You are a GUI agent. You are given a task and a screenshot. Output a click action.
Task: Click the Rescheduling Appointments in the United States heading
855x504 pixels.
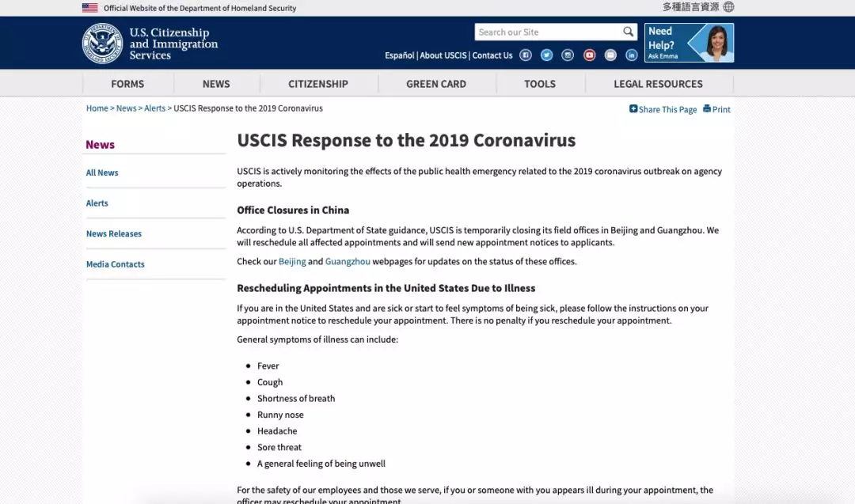tap(386, 288)
